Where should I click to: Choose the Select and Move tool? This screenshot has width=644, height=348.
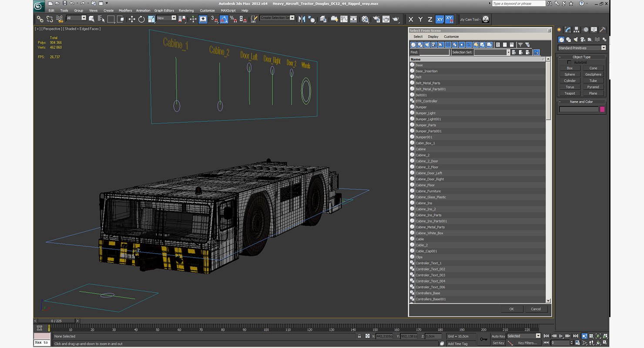(x=132, y=19)
